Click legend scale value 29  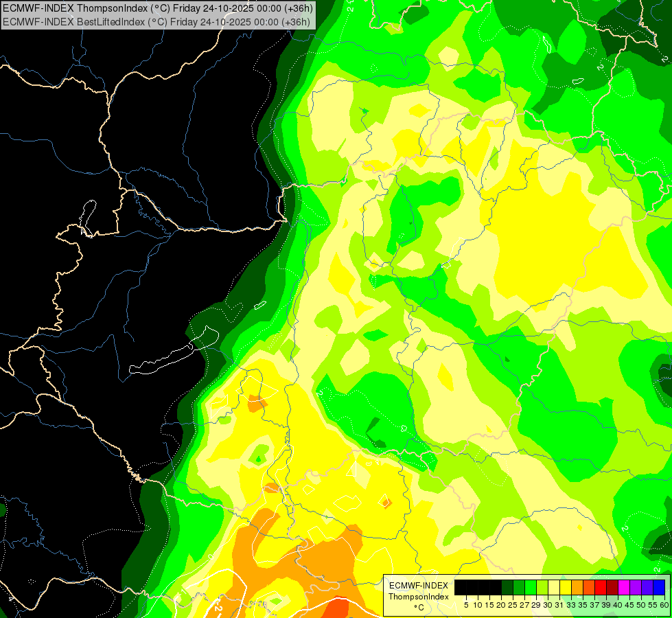(x=536, y=605)
